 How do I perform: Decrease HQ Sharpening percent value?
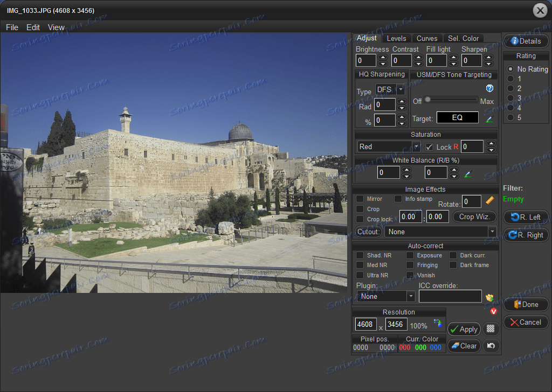402,123
